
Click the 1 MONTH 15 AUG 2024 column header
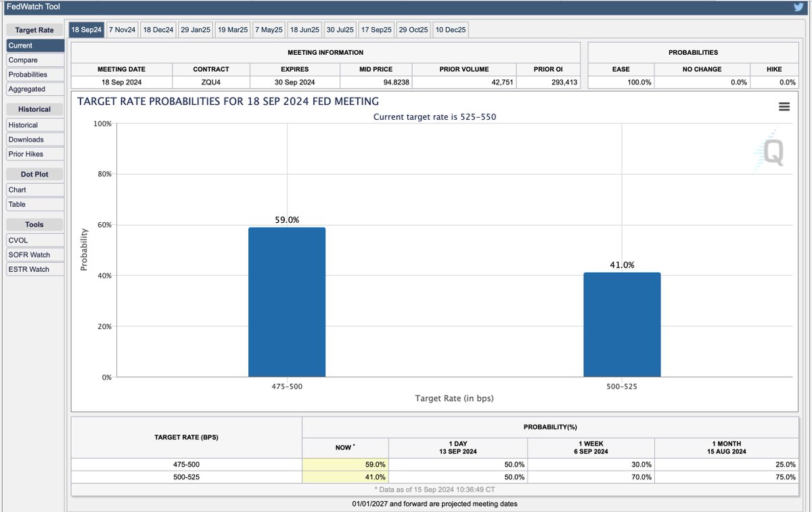(727, 447)
